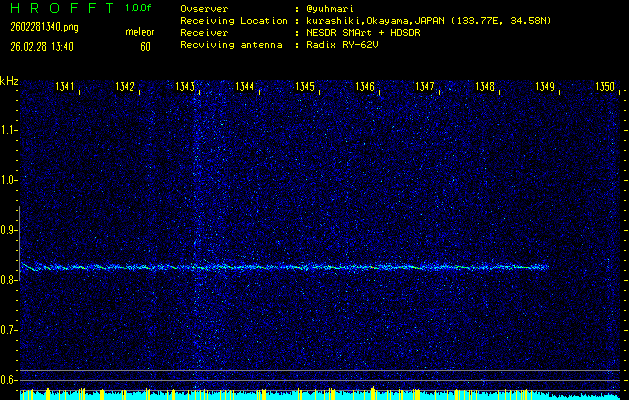Click the 26.02.28 13:40 timestamp
This screenshot has width=629, height=400.
click(x=43, y=46)
